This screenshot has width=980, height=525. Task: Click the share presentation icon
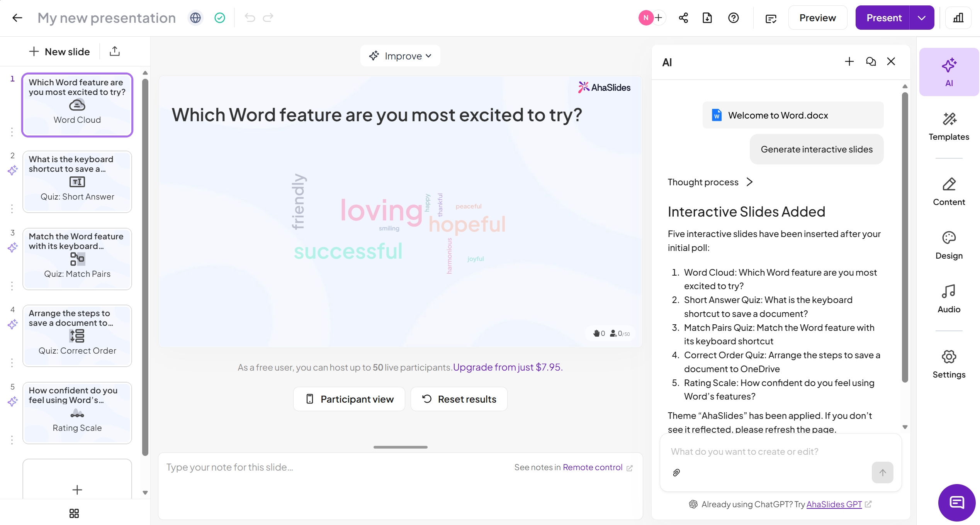click(683, 18)
